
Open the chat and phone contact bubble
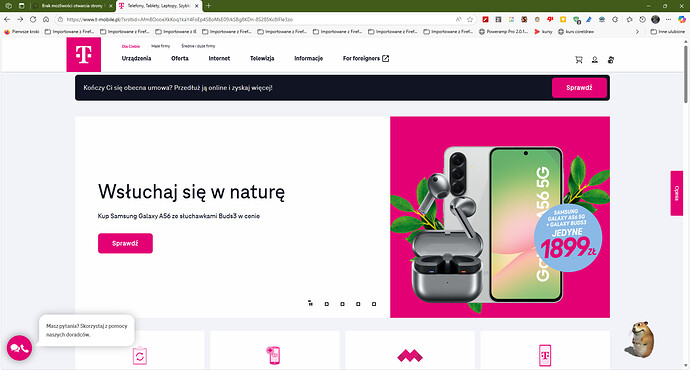click(19, 348)
